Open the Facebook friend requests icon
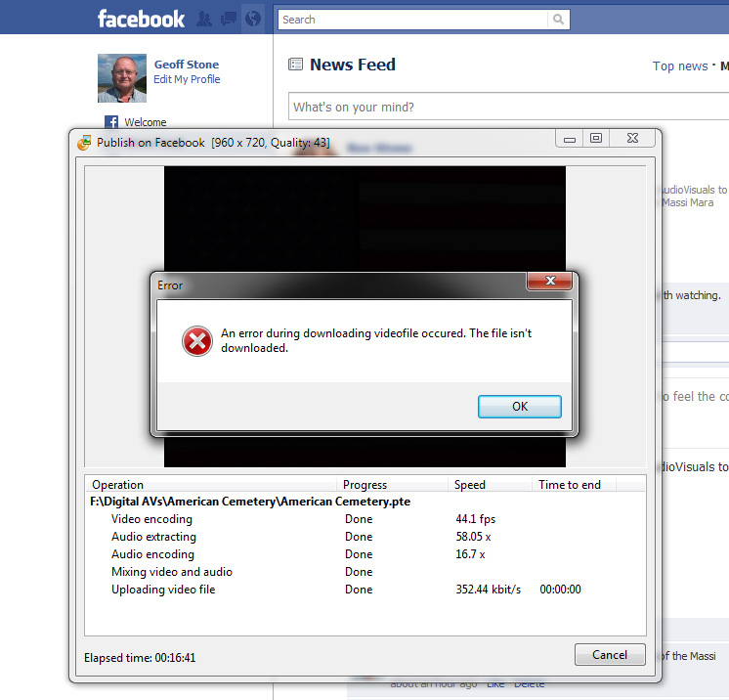Viewport: 729px width, 700px height. tap(204, 20)
